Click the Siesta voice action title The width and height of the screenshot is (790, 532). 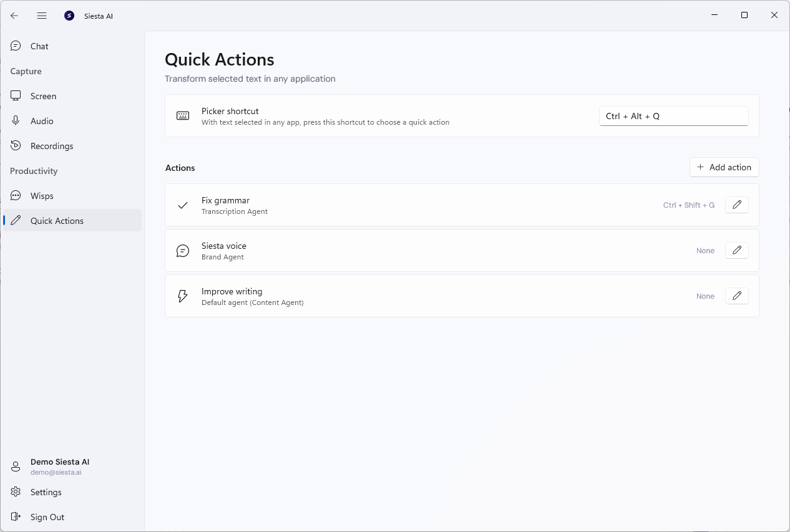[x=224, y=246]
